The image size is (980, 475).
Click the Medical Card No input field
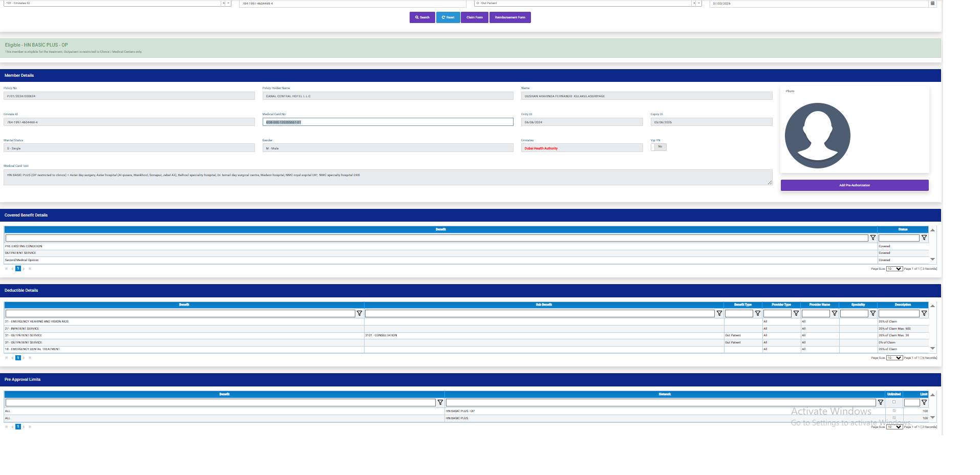tap(388, 122)
